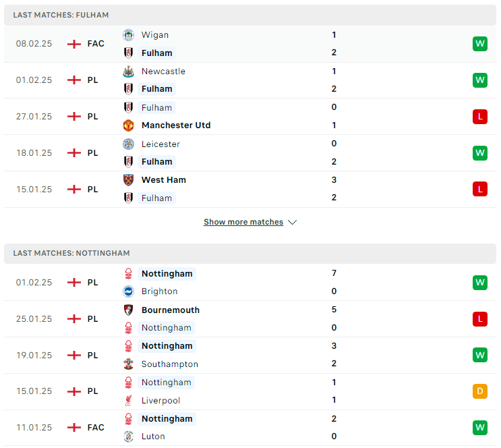The height and width of the screenshot is (448, 501).
Task: Click the West Ham crest icon
Action: (128, 180)
